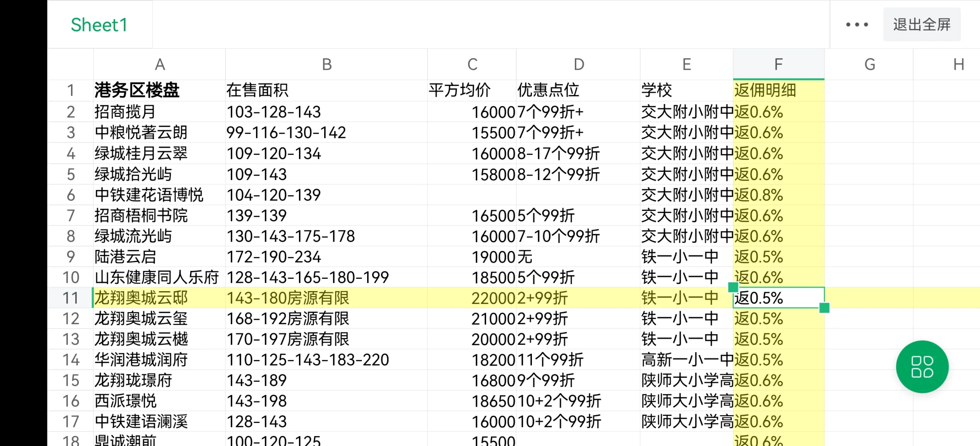
Task: Select row 1 header number
Action: [x=71, y=90]
